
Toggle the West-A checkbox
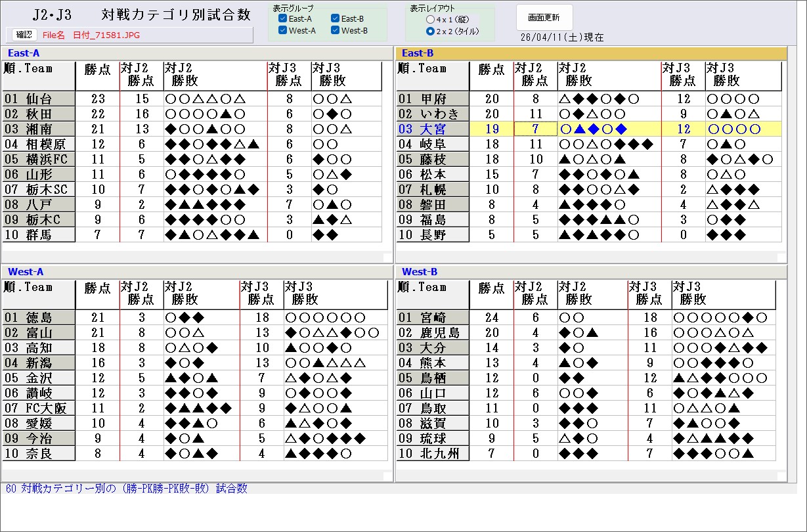pyautogui.click(x=283, y=31)
